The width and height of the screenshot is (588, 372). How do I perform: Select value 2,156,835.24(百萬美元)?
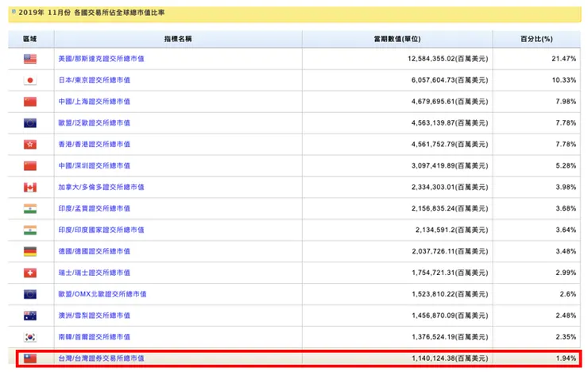click(450, 208)
